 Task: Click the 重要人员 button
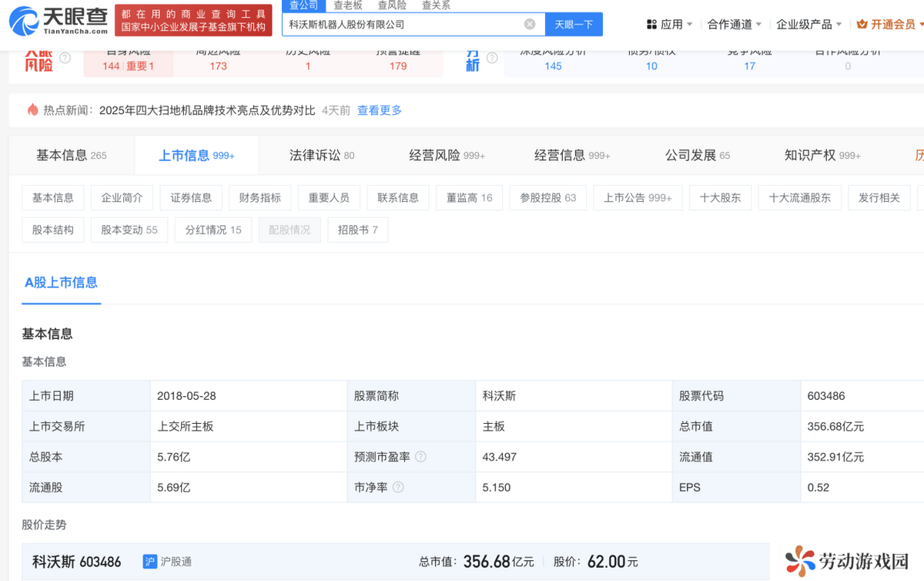329,198
